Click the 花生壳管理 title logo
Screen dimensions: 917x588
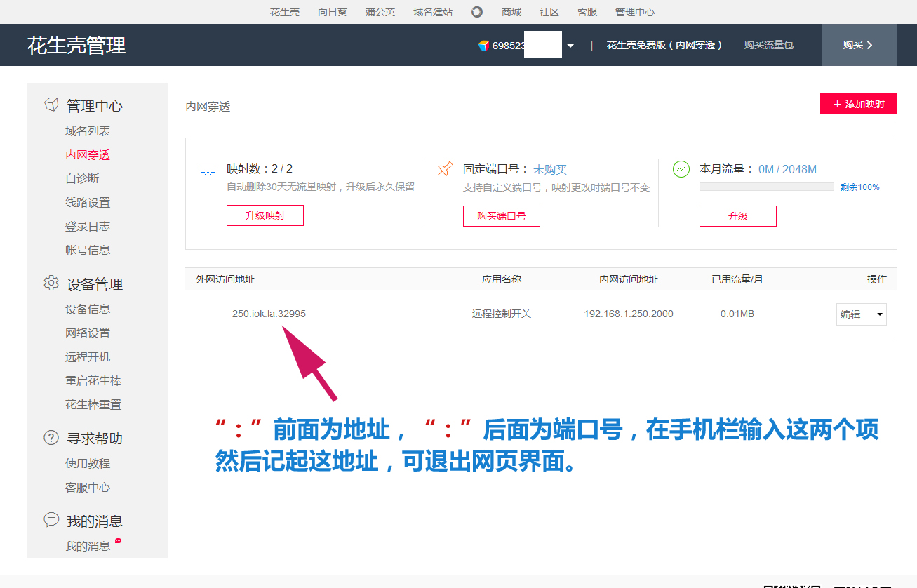point(76,46)
